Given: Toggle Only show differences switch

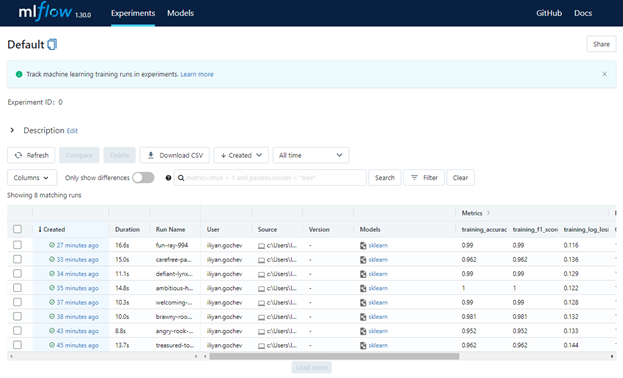Looking at the screenshot, I should point(143,178).
